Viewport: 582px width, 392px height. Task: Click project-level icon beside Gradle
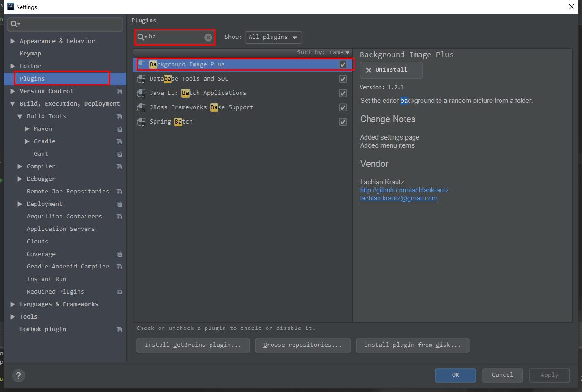point(119,141)
